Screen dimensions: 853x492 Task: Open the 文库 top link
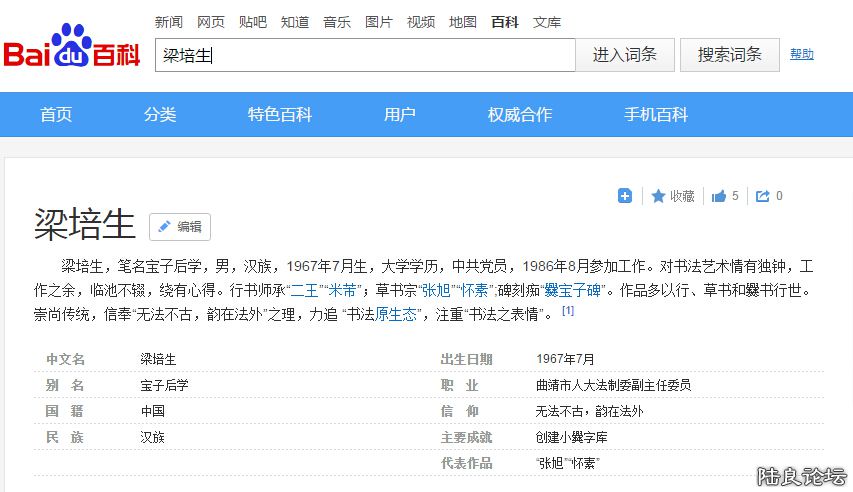(547, 22)
